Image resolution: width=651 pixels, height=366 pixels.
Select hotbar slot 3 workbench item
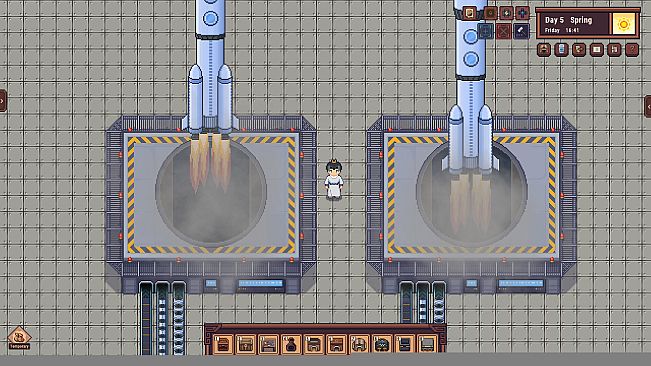click(x=269, y=344)
